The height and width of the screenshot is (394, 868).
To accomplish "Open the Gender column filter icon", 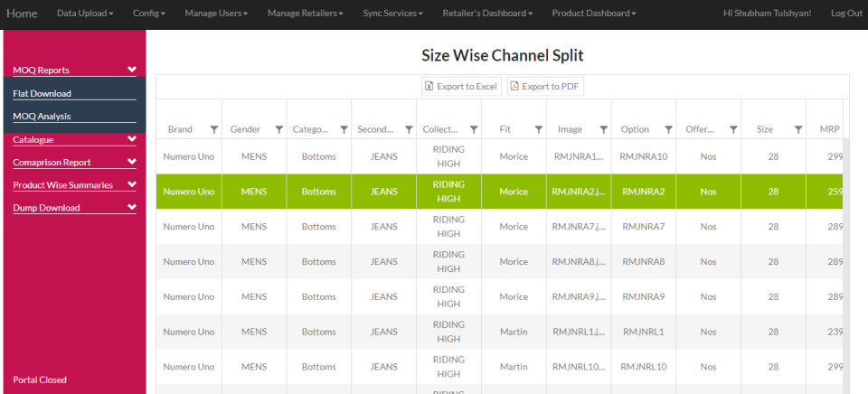I will pos(279,129).
